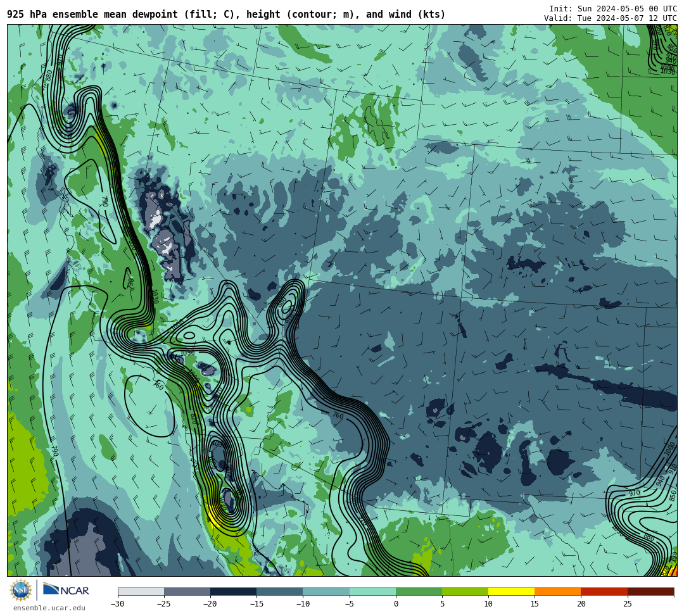Click the 0 to 5 green colorbar swatch
The width and height of the screenshot is (684, 616).
point(419,591)
